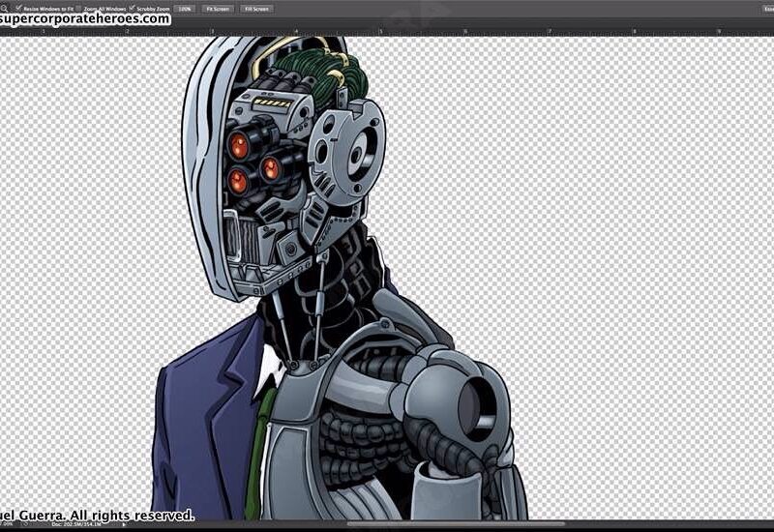Click the purple suit jacket lapel

[232, 387]
